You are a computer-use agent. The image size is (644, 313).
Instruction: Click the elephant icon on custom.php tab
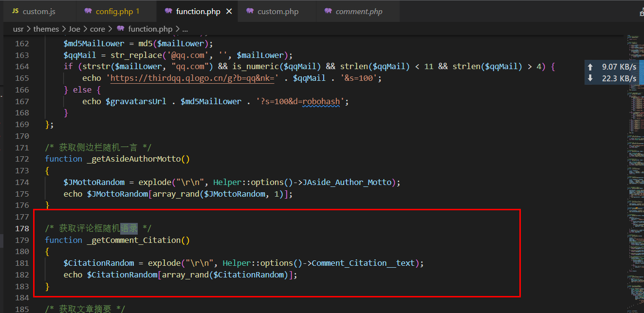[250, 11]
